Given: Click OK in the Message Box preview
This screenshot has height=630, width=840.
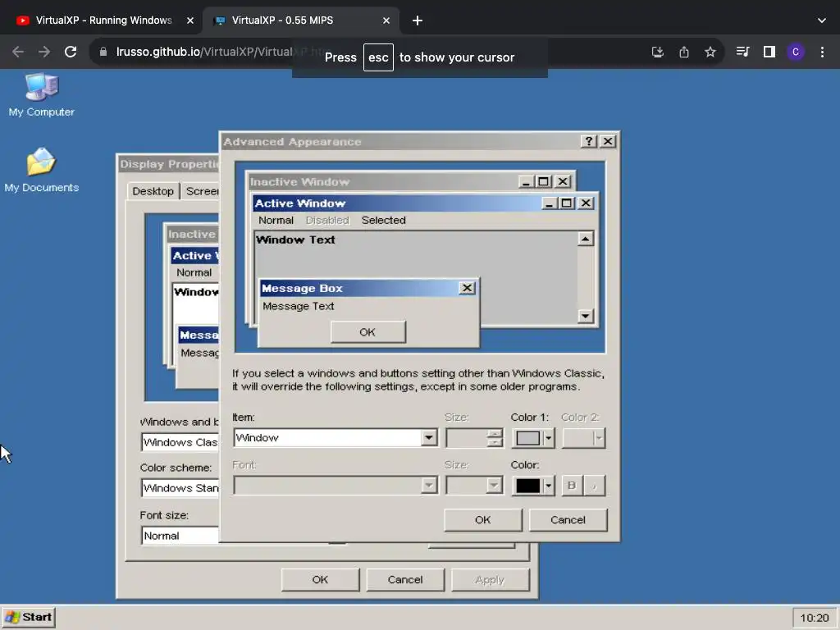Looking at the screenshot, I should [x=367, y=332].
